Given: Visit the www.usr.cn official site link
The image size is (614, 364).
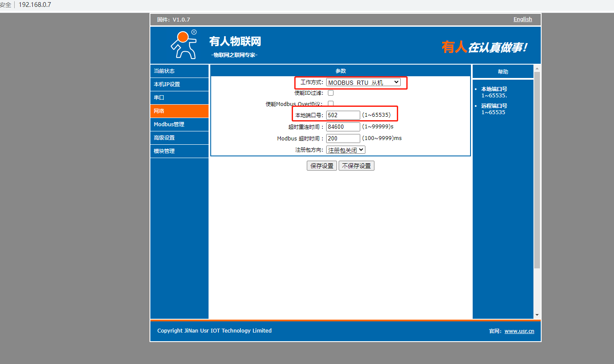Looking at the screenshot, I should tap(519, 331).
